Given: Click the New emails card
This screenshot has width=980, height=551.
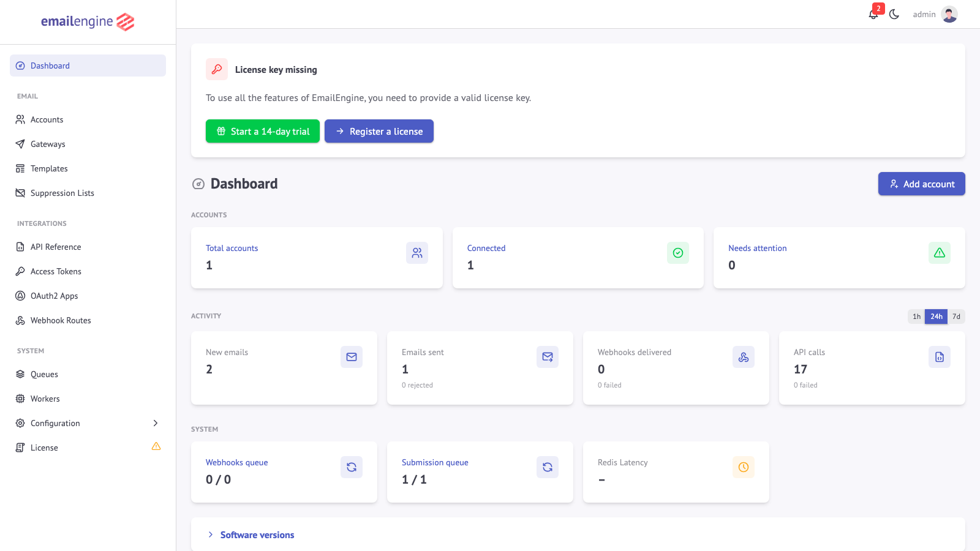Looking at the screenshot, I should 284,368.
